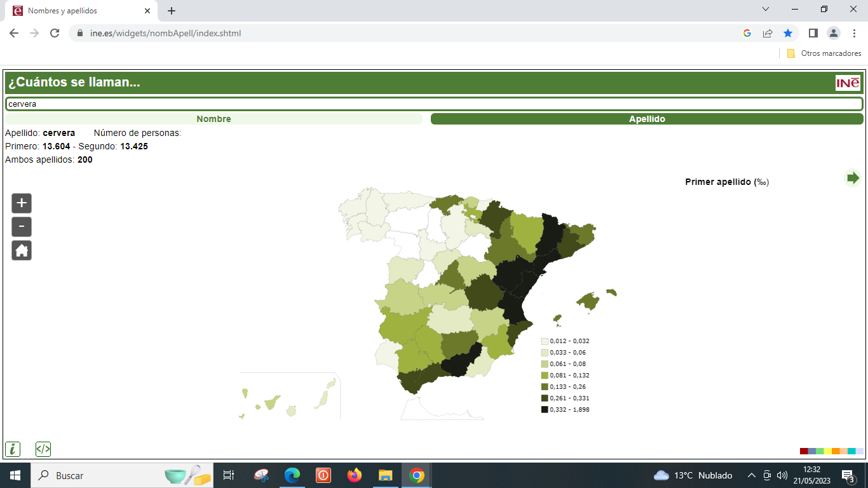
Task: Zoom out of the map
Action: (22, 227)
